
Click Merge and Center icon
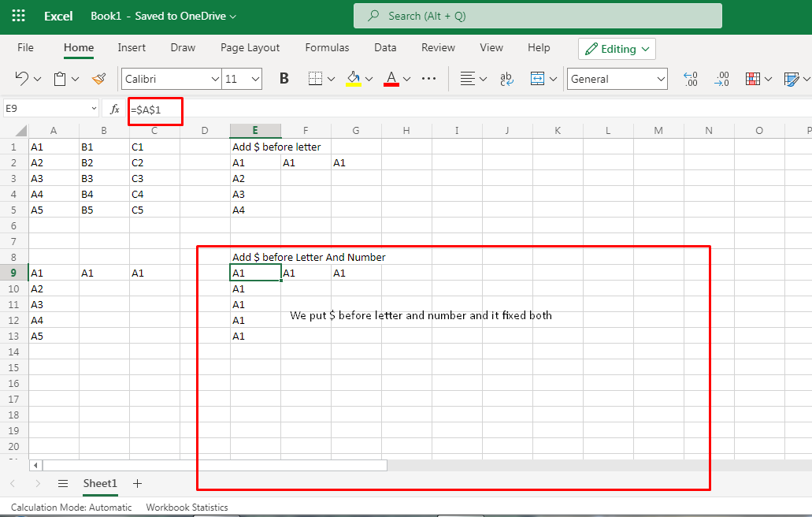point(537,79)
